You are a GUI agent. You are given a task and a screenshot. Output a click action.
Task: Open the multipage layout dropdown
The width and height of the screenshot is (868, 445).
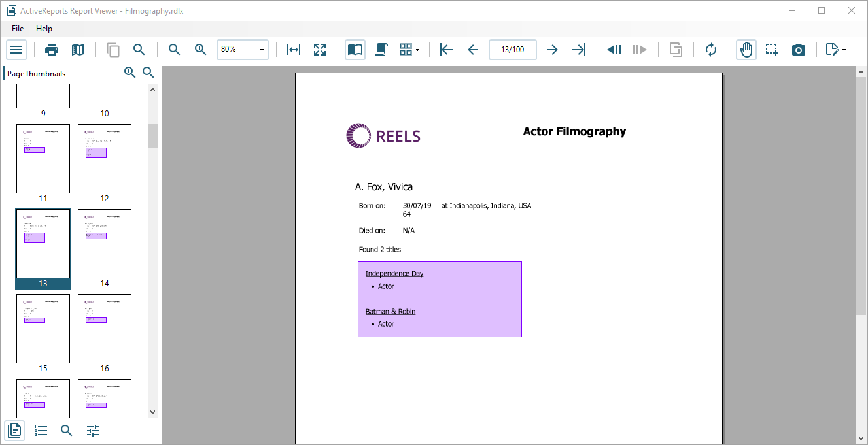409,50
